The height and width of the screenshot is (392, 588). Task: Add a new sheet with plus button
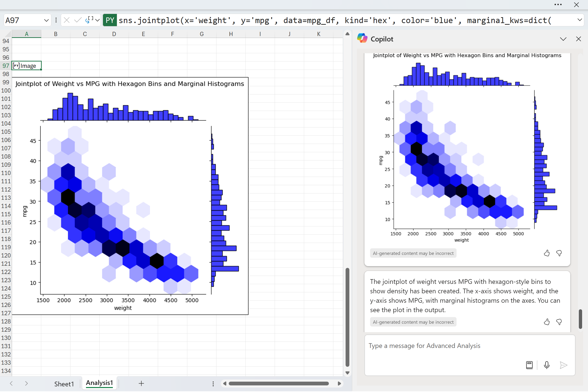(x=141, y=384)
